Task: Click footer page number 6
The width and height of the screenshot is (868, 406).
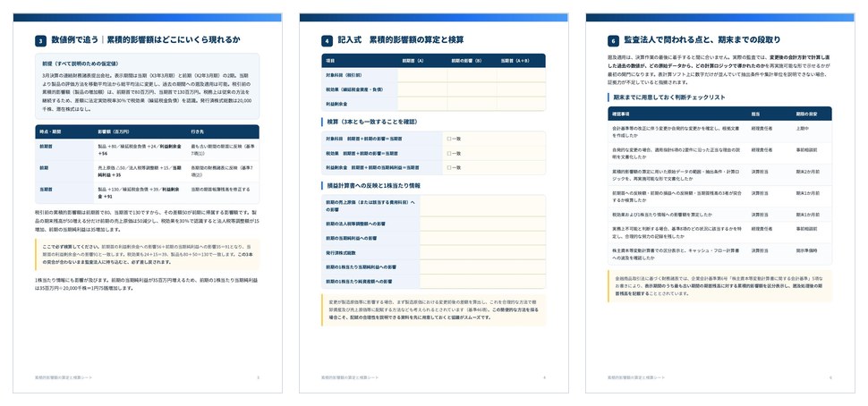Action: [x=831, y=377]
